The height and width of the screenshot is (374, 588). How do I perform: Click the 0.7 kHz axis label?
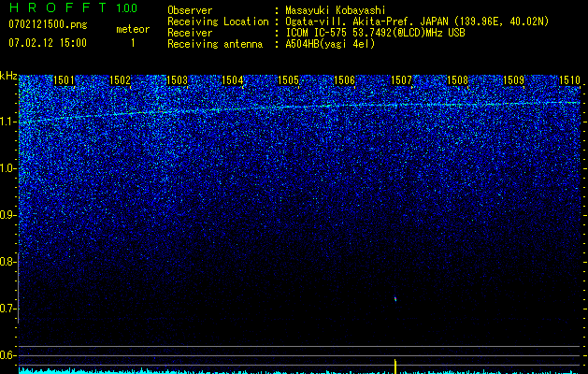[7, 309]
